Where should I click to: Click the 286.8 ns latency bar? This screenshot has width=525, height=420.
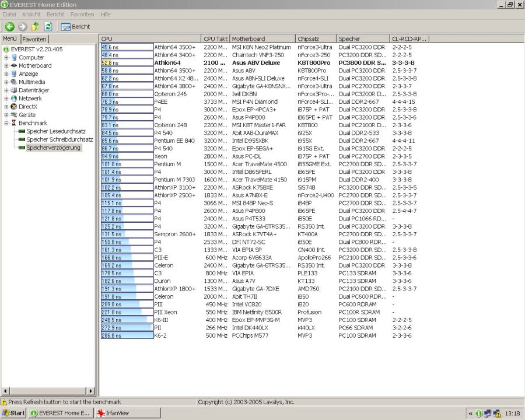(x=127, y=335)
